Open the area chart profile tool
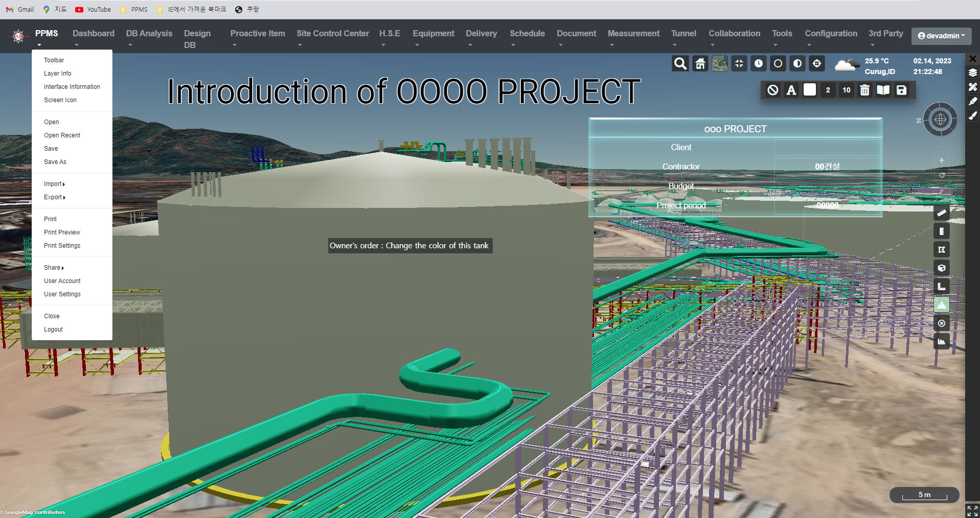Viewport: 980px width, 518px height. pyautogui.click(x=942, y=342)
